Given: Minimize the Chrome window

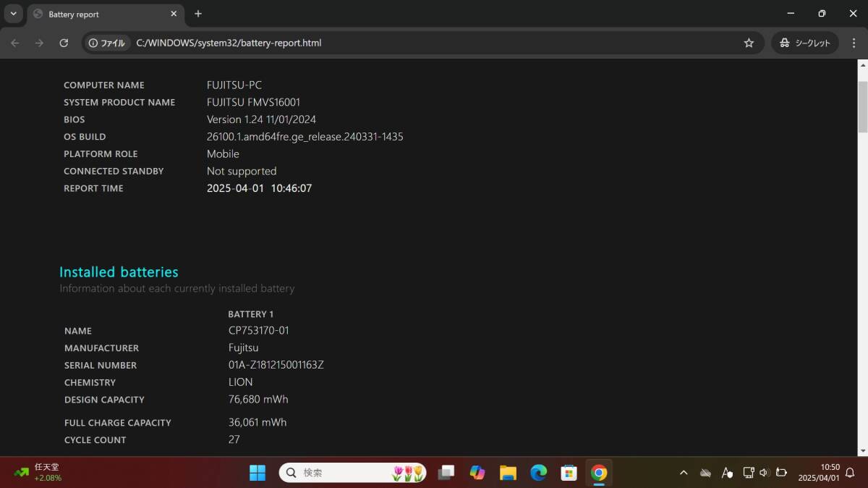Looking at the screenshot, I should pyautogui.click(x=790, y=14).
